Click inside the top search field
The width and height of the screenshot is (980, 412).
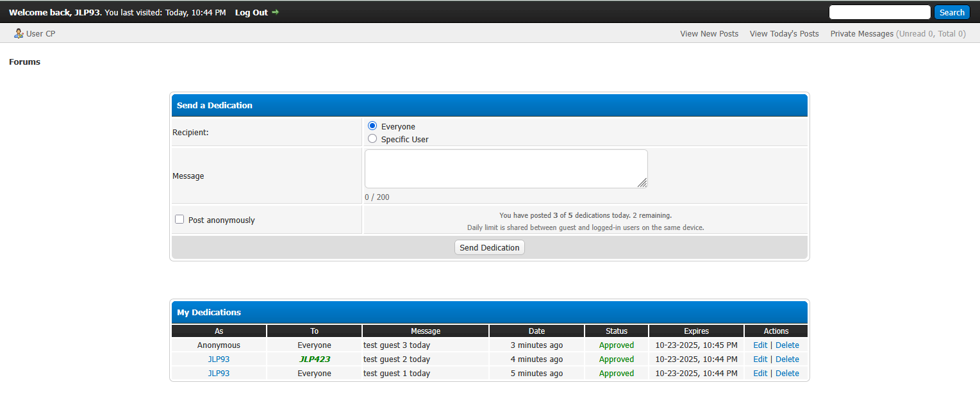coord(879,12)
